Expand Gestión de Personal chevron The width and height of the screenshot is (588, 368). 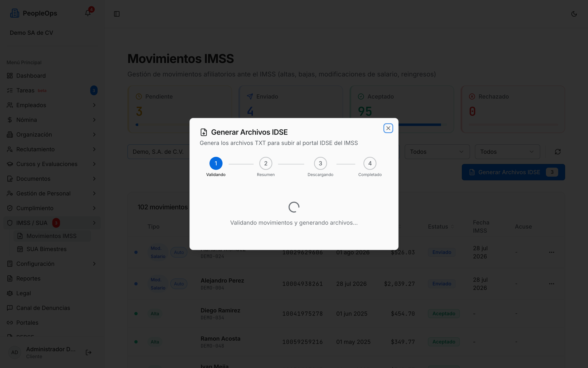tap(94, 193)
